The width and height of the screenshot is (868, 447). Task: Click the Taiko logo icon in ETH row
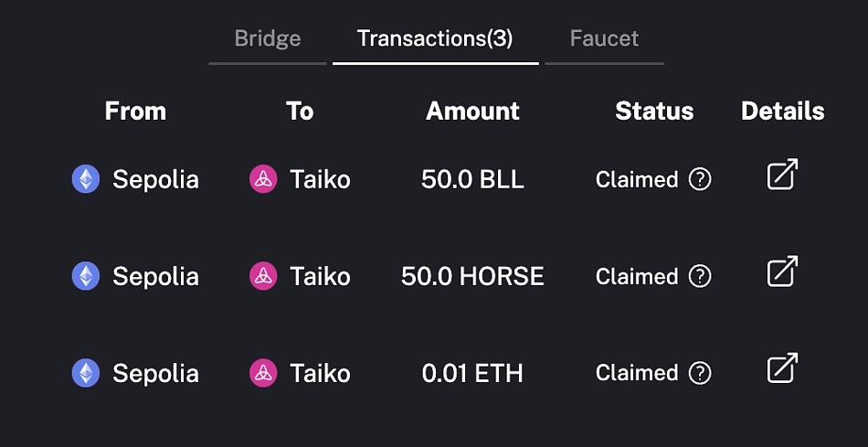tap(263, 373)
